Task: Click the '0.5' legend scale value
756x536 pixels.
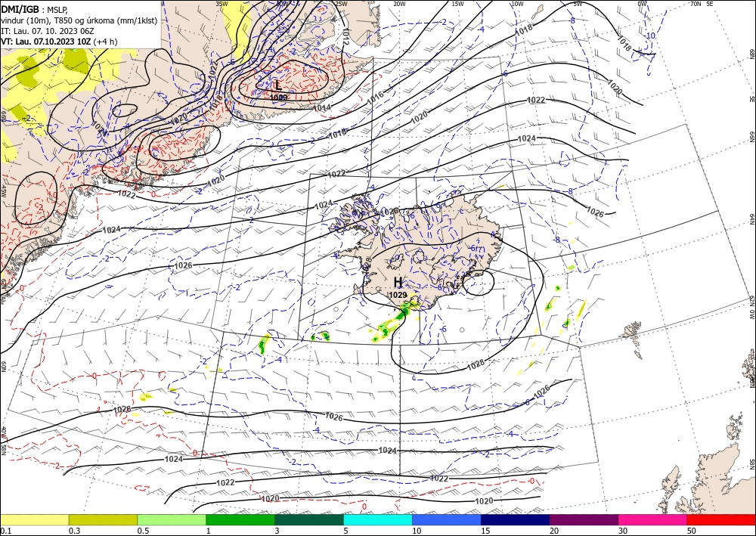Action: click(x=143, y=531)
